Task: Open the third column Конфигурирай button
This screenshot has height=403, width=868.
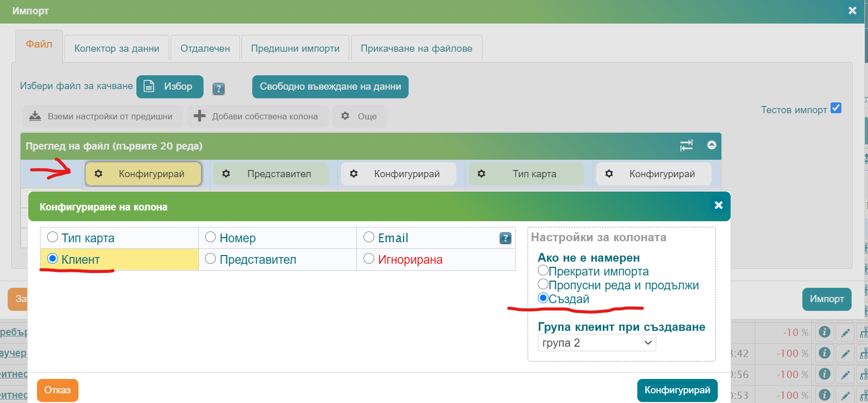Action: [x=398, y=174]
